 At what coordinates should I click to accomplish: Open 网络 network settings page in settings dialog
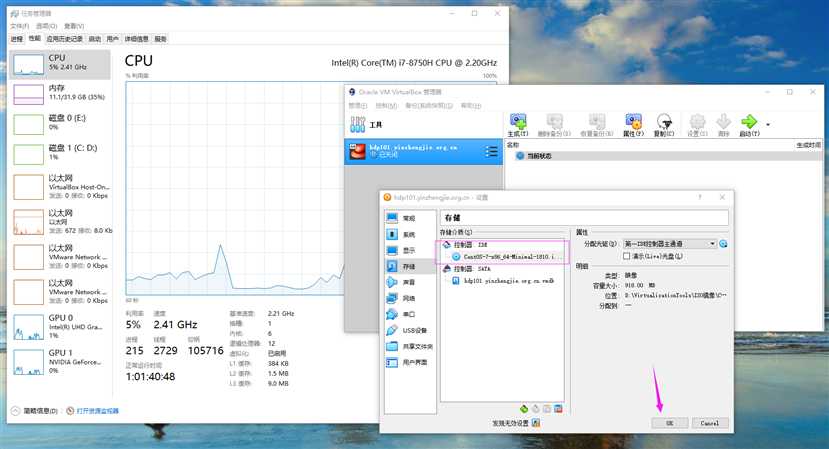tap(410, 298)
